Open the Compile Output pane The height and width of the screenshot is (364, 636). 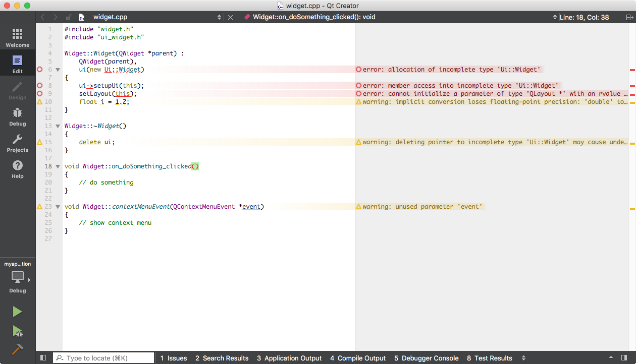click(x=358, y=358)
